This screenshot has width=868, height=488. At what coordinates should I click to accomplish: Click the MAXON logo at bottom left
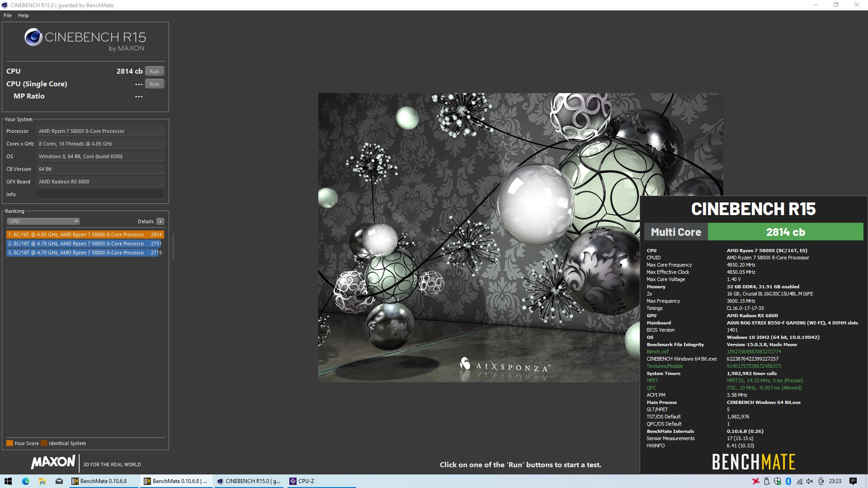[53, 462]
